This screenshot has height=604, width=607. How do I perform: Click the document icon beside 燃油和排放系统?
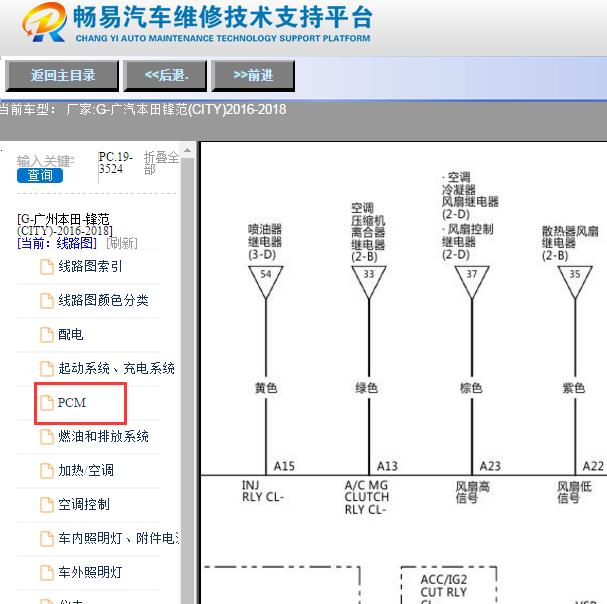pos(47,437)
